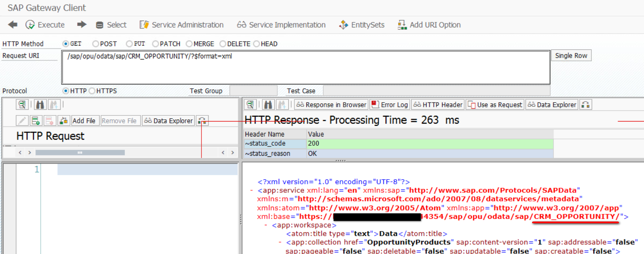
Task: Collapse the app:service XML node
Action: pos(252,191)
